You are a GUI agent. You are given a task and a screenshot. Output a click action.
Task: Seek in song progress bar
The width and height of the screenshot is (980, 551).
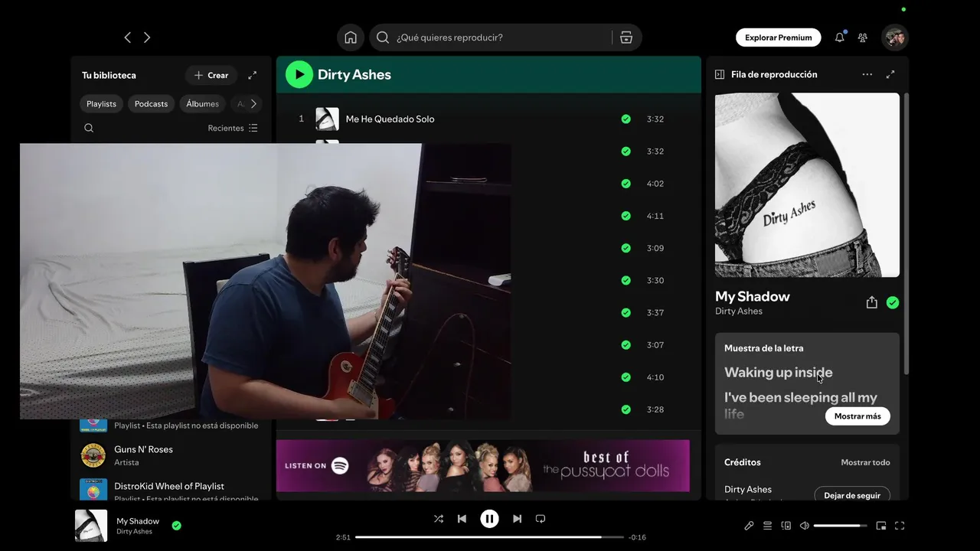pyautogui.click(x=489, y=537)
